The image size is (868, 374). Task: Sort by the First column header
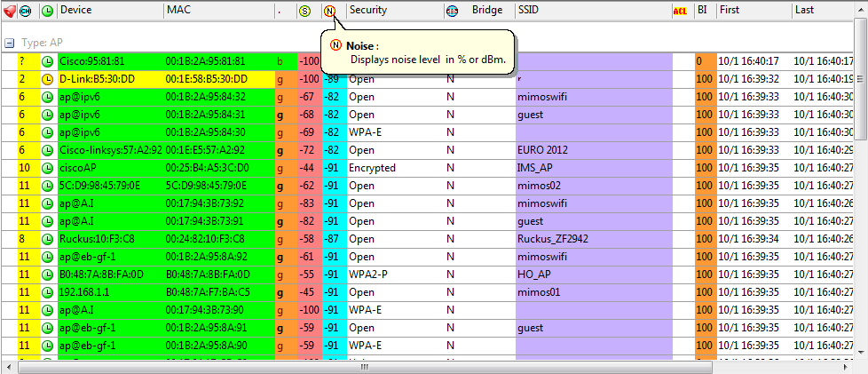754,10
